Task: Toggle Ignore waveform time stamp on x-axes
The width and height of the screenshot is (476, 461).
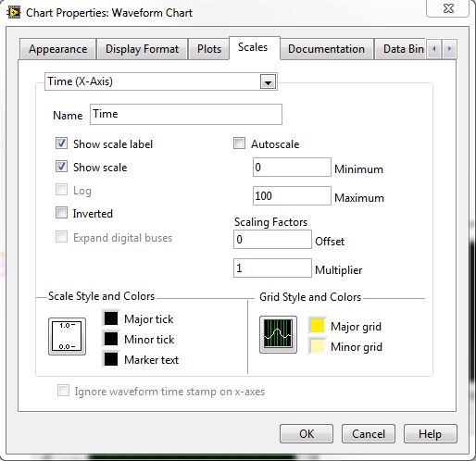Action: (63, 391)
